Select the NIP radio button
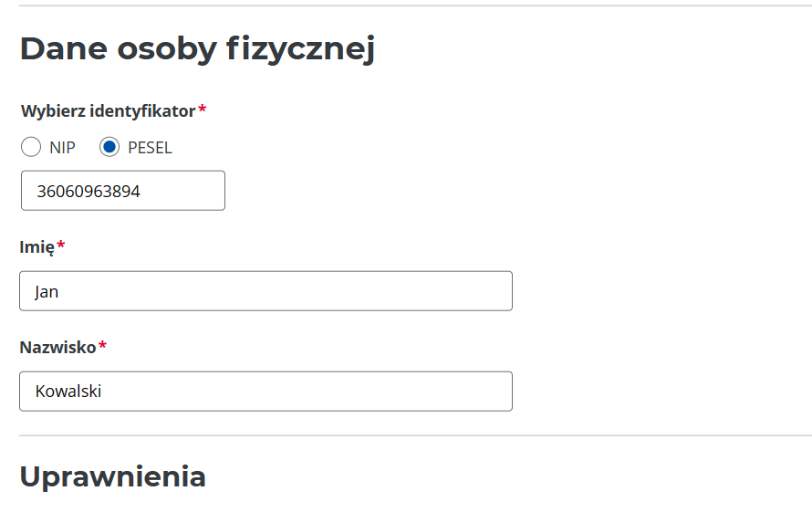 [x=31, y=147]
